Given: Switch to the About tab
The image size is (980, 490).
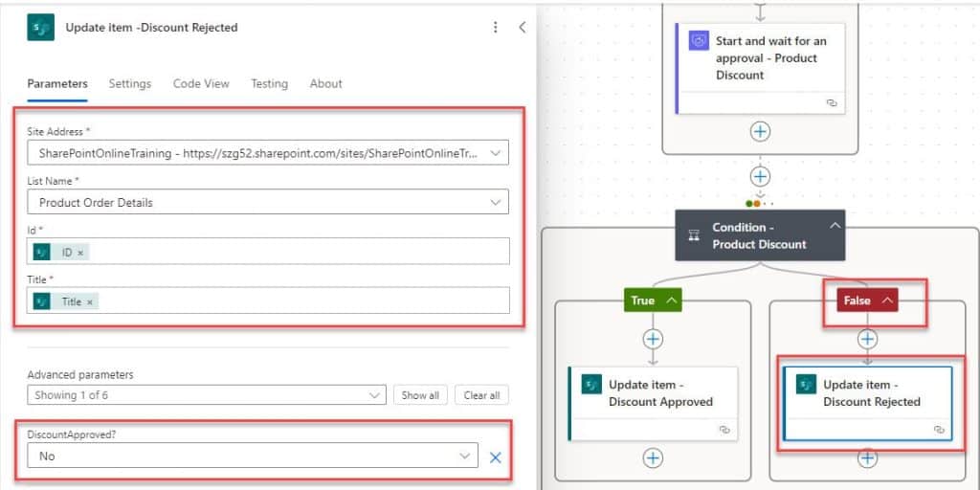Looking at the screenshot, I should pos(326,84).
